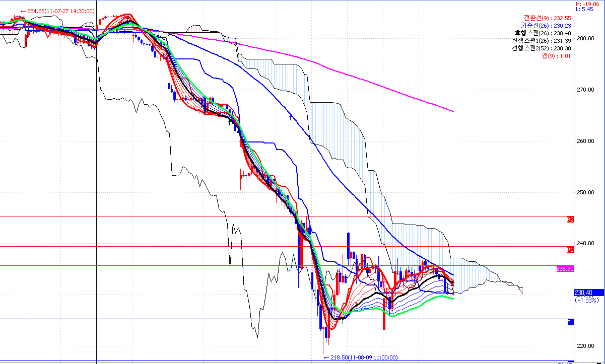Click the red R1 resistance marker

[x=570, y=249]
